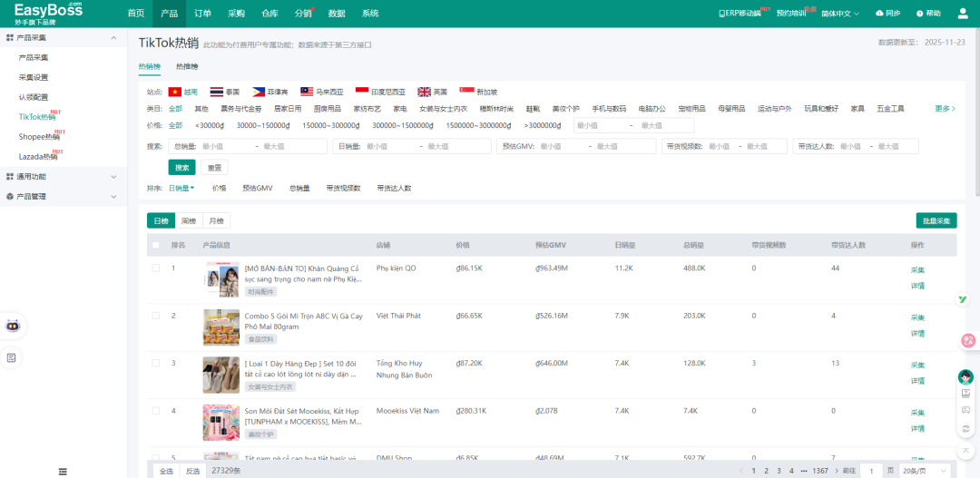Sort by 预估GMV option
This screenshot has width=980, height=478.
pos(258,188)
